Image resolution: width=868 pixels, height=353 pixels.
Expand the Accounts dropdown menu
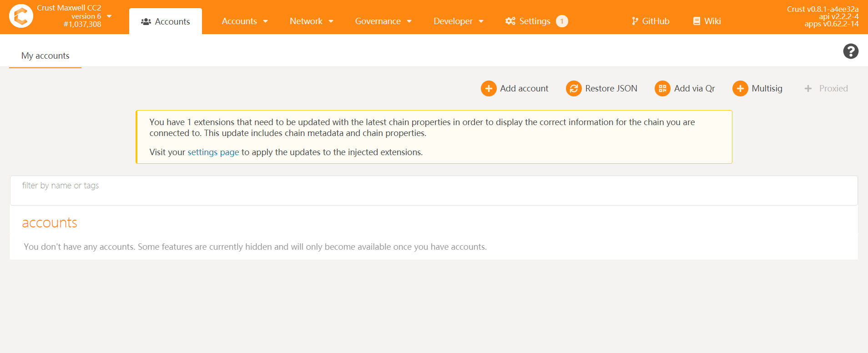pyautogui.click(x=245, y=21)
